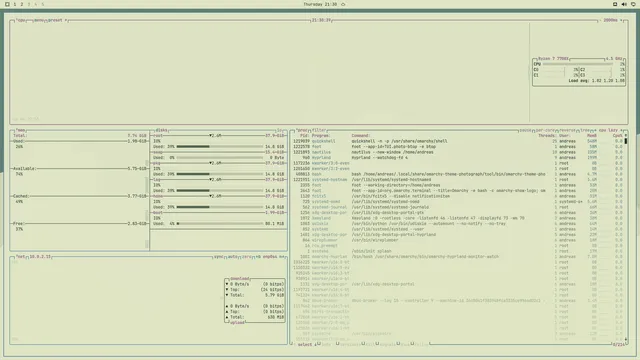Screen dimensions: 640x360
Task: Decrease update interval with minus beside 2000ms
Action: click(x=600, y=20)
